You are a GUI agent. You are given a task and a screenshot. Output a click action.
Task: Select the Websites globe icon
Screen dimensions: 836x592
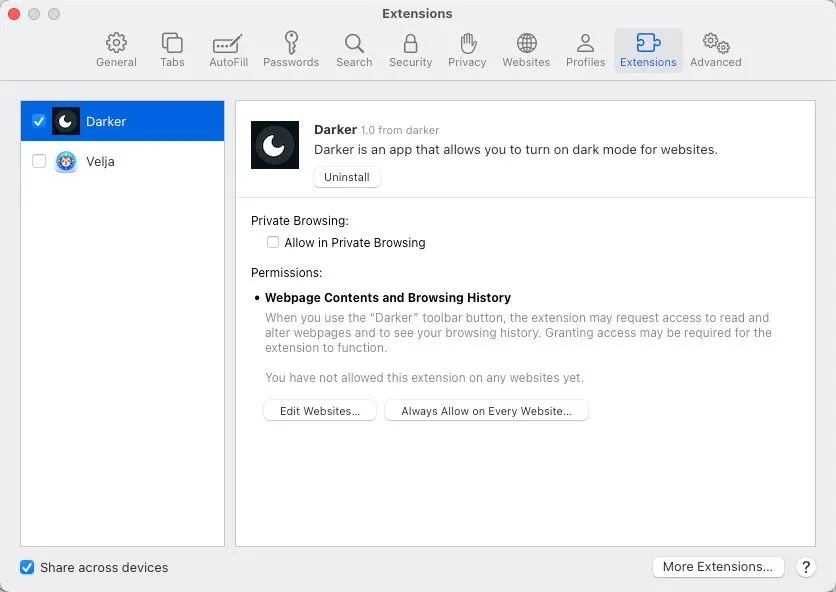click(x=525, y=48)
